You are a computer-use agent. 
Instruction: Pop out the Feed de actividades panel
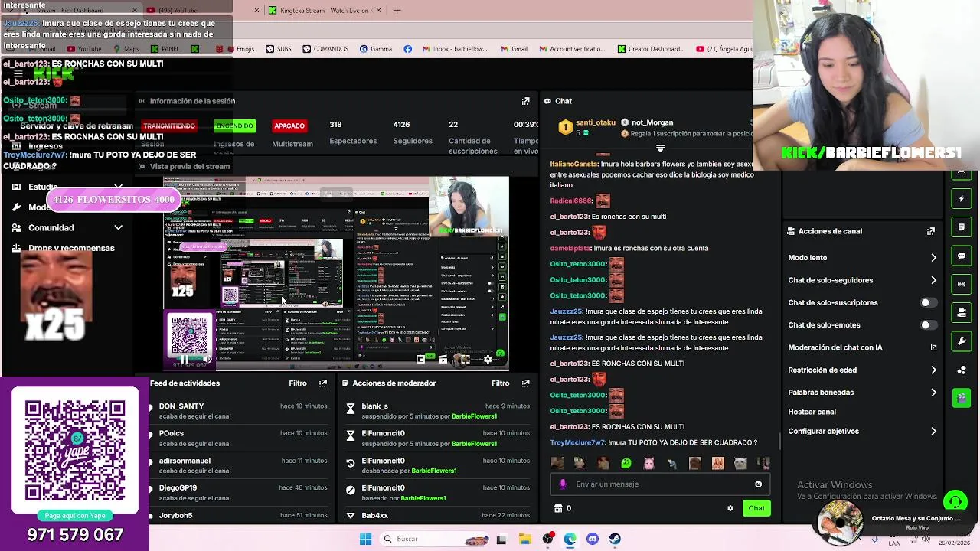click(x=323, y=383)
